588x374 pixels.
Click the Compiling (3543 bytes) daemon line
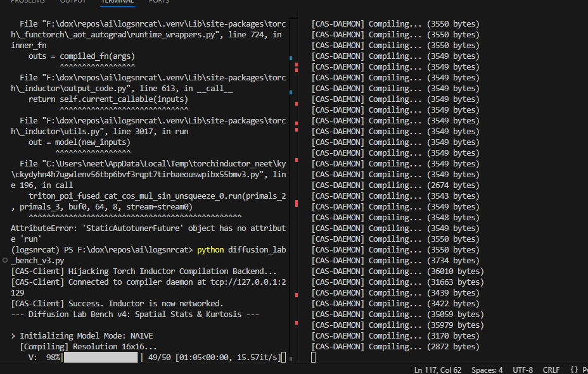click(395, 196)
